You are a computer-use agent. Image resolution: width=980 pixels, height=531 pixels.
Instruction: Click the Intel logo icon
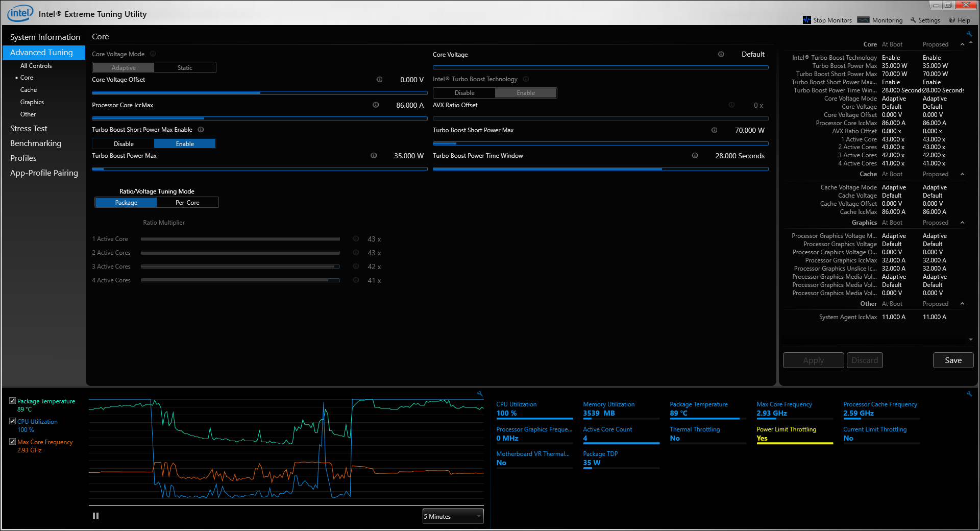pos(20,13)
